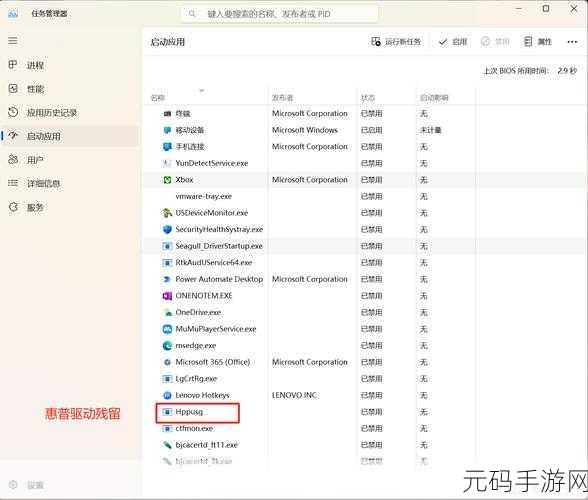Image resolution: width=588 pixels, height=500 pixels.
Task: Select the ctfmon.exe name text
Action: [x=194, y=428]
